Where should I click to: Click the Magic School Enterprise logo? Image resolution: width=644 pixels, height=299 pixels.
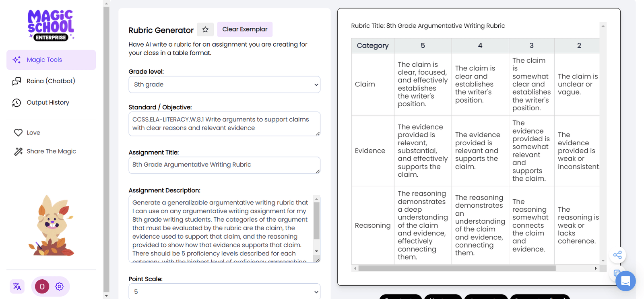(51, 24)
